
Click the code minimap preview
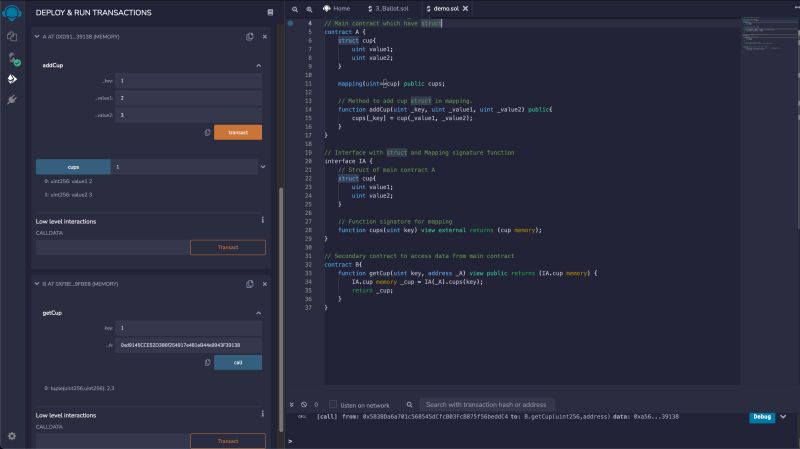[769, 35]
